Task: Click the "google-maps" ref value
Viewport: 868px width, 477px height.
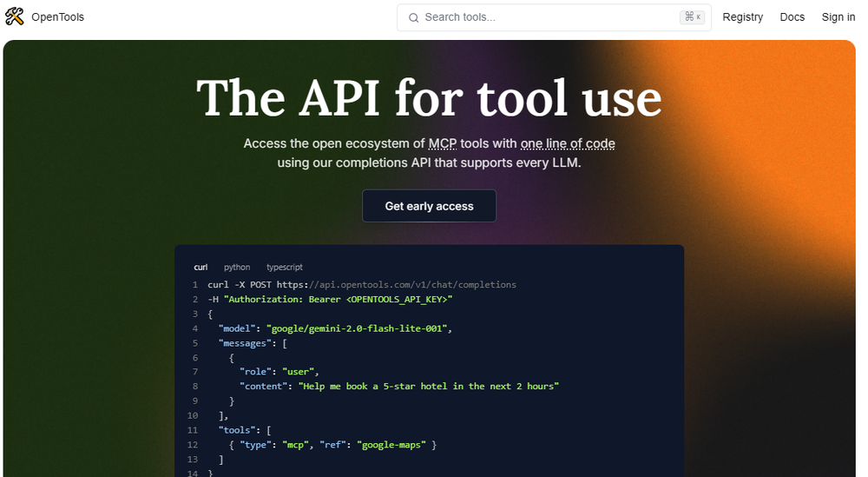Action: point(391,445)
